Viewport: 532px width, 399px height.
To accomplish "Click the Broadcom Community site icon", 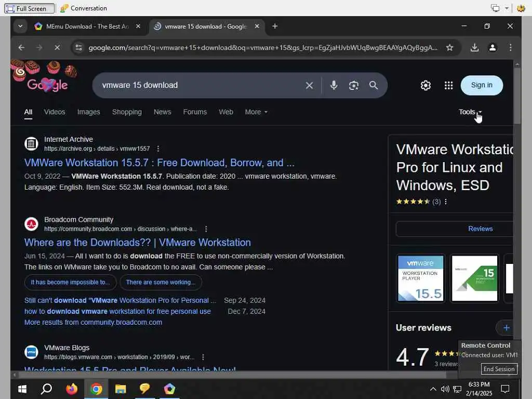I will pos(31,224).
